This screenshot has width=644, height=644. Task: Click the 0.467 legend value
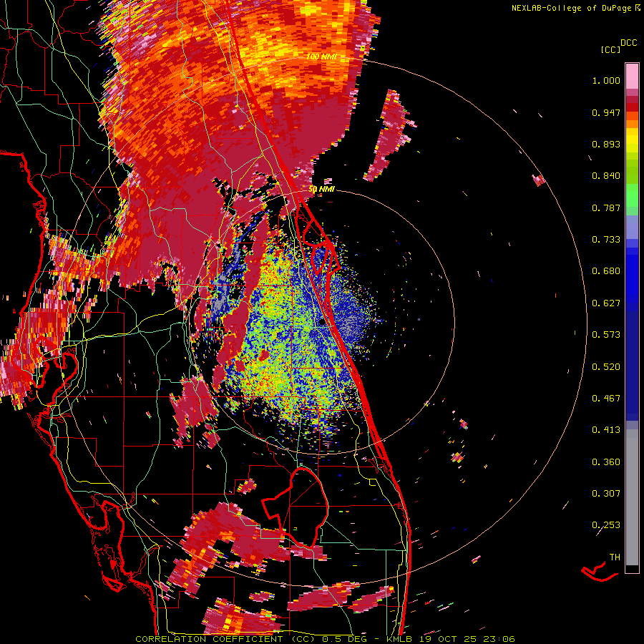tap(606, 398)
